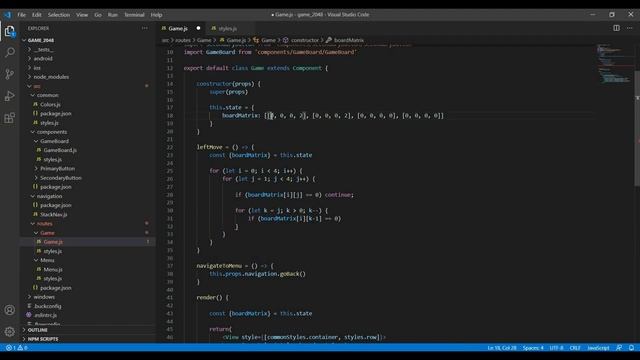Open the Source Control view

9,74
